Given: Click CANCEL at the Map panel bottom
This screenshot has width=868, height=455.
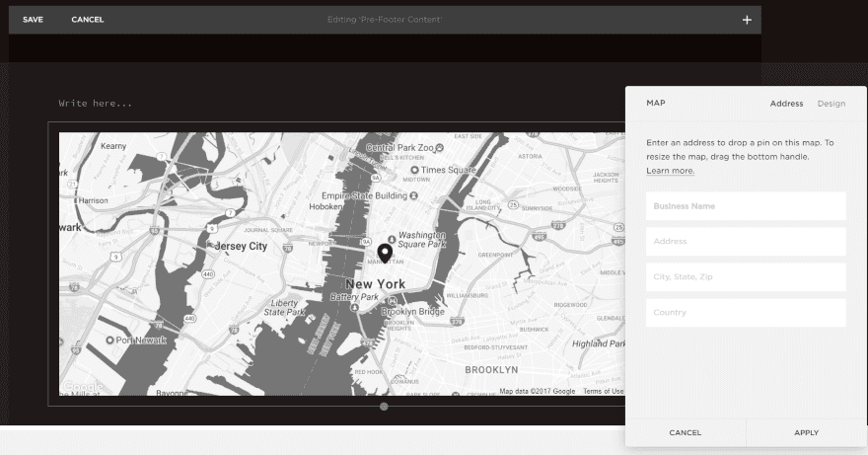Looking at the screenshot, I should click(686, 432).
